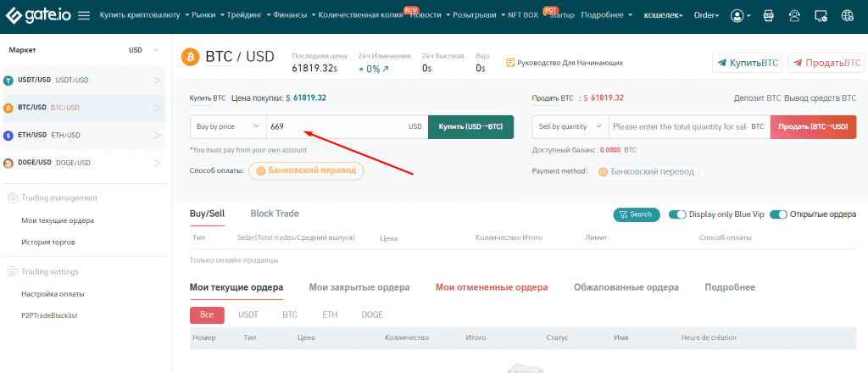Click the gate.io logo
868x373 pixels.
40,15
